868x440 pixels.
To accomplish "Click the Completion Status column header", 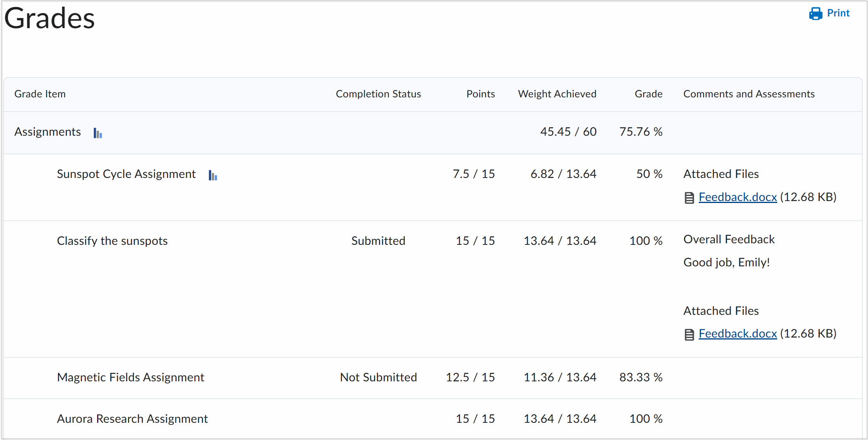I will tap(378, 94).
